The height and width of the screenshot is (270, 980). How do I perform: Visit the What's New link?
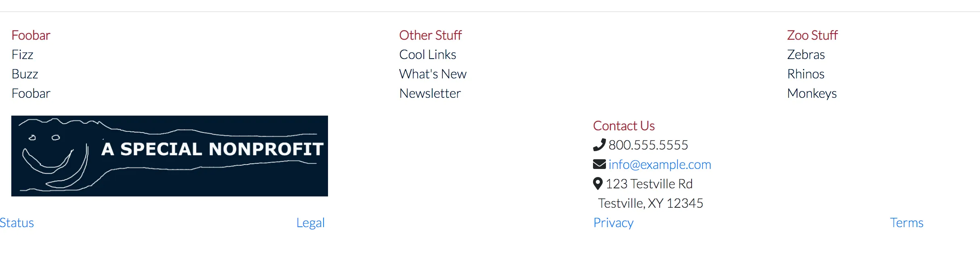tap(433, 74)
